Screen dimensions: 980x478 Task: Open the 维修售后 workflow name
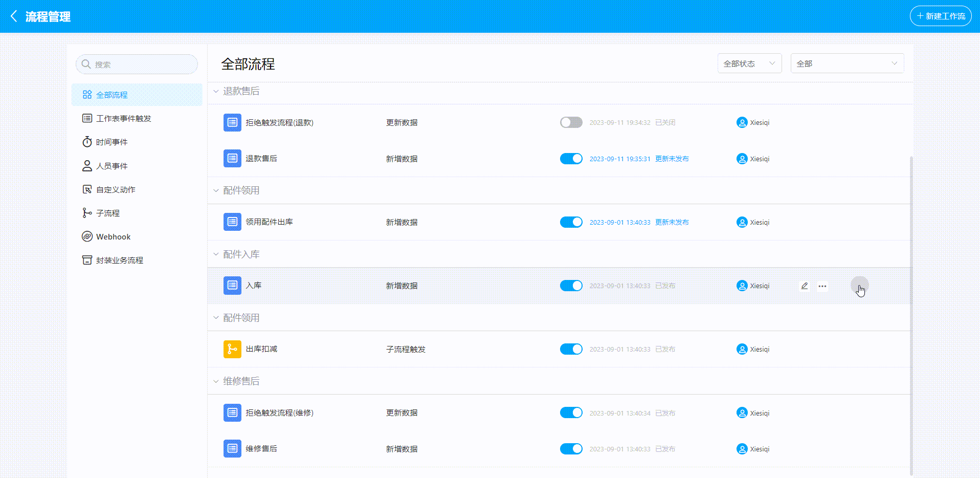[261, 449]
